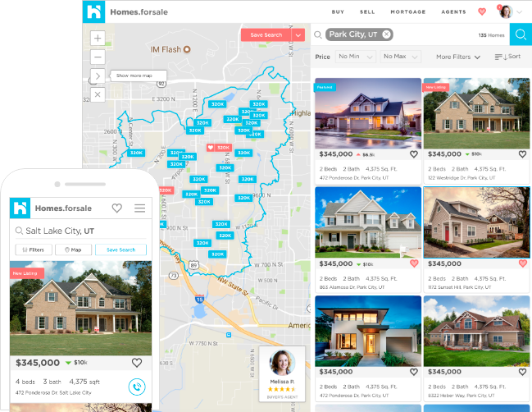Expand More Filters options
Viewport: 532px width, 412px height.
click(457, 57)
